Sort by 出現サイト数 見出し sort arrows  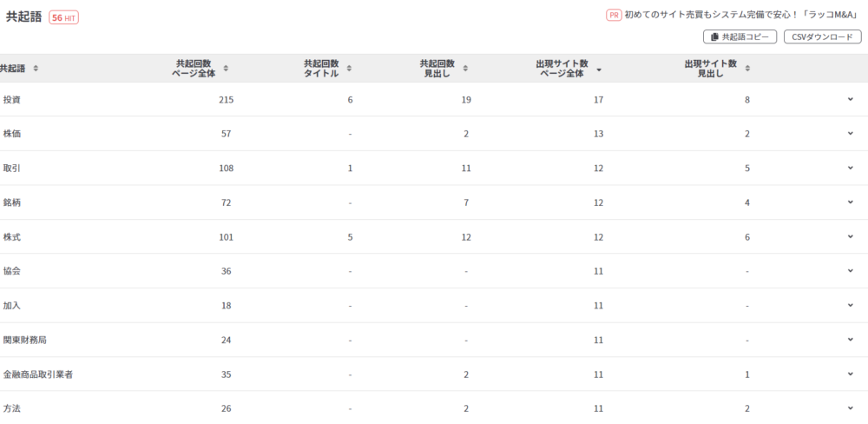747,68
